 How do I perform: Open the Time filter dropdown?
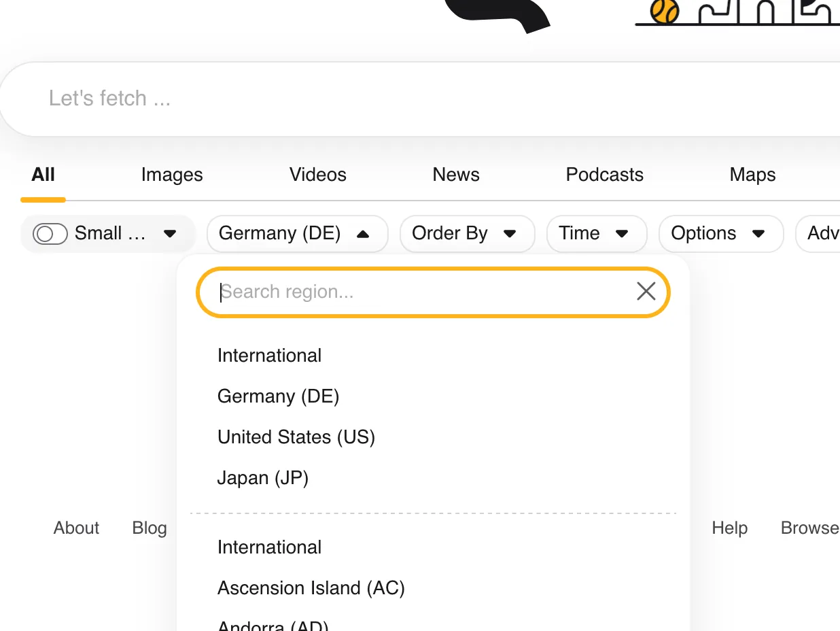point(595,234)
